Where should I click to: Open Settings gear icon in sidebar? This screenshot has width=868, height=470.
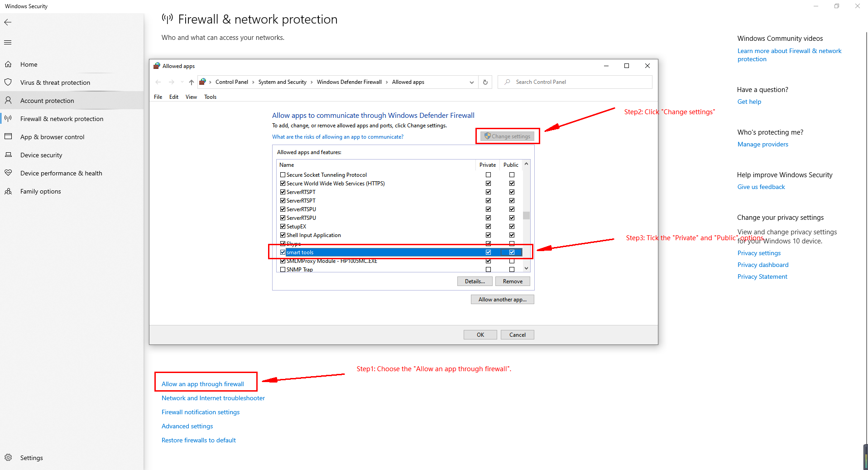8,457
